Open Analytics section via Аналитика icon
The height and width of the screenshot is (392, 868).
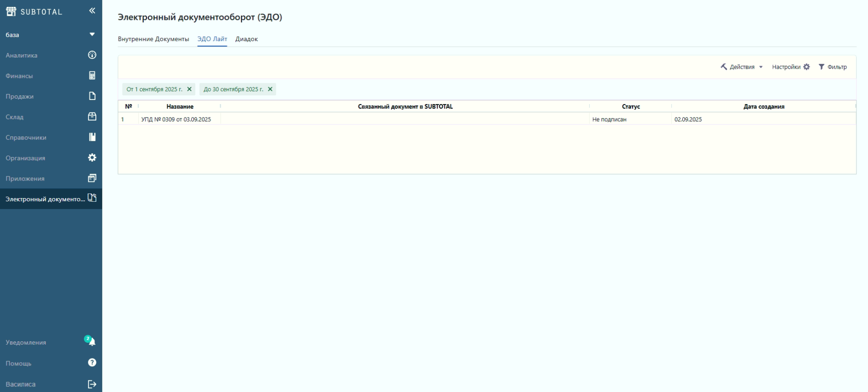[x=92, y=55]
